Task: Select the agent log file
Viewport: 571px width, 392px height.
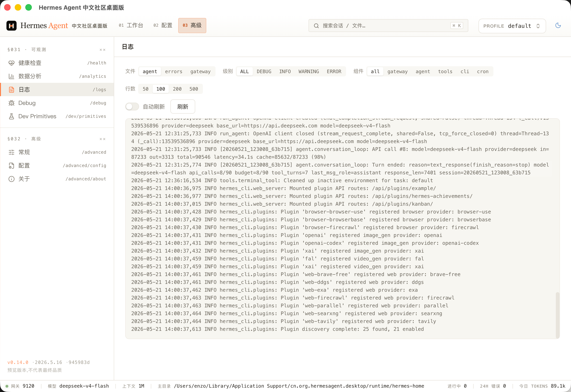Action: pos(150,72)
